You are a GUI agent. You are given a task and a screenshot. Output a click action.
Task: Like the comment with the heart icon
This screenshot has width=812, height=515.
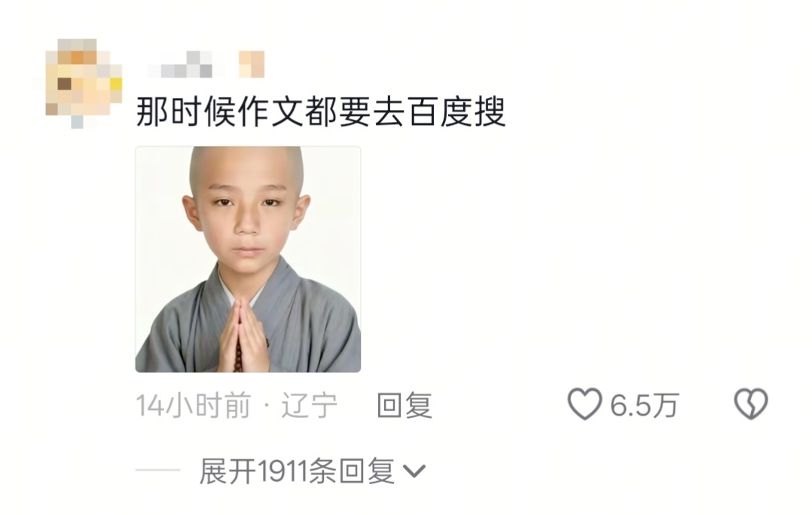pyautogui.click(x=585, y=404)
